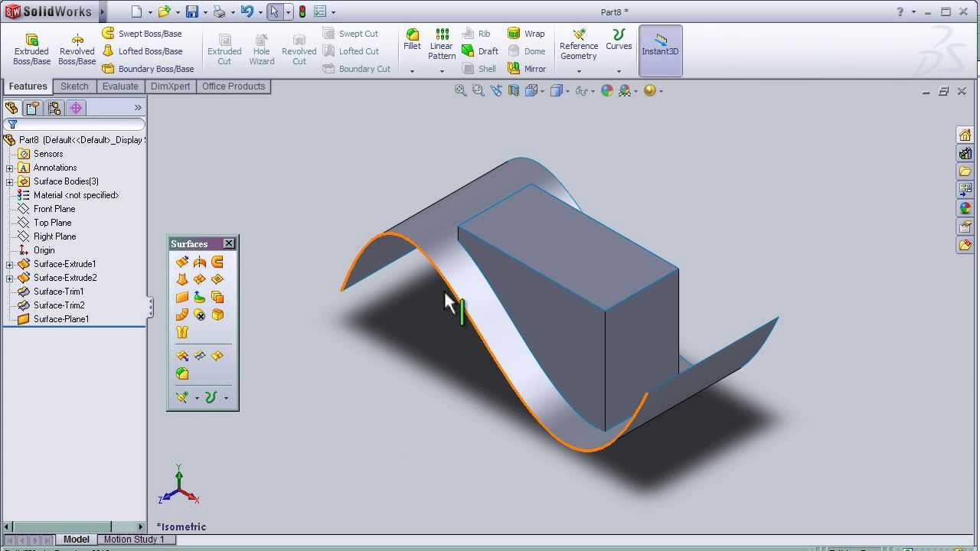Select the Origin tree item

click(37, 250)
